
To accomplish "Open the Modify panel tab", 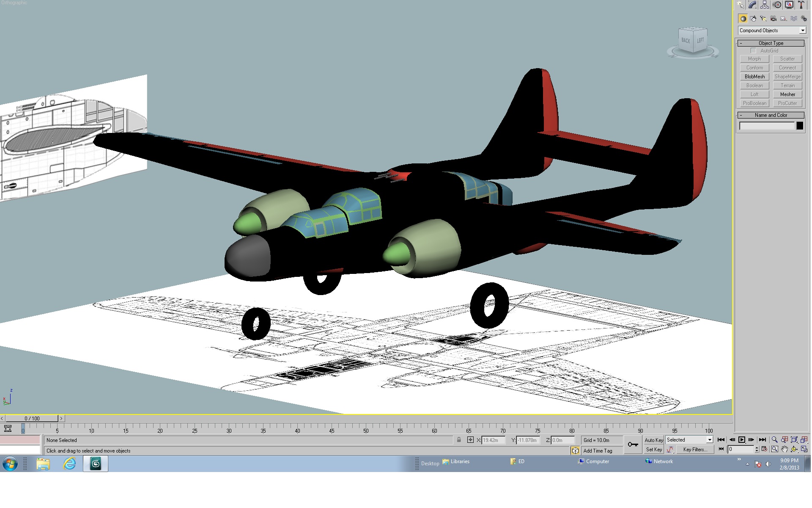I will coord(752,5).
